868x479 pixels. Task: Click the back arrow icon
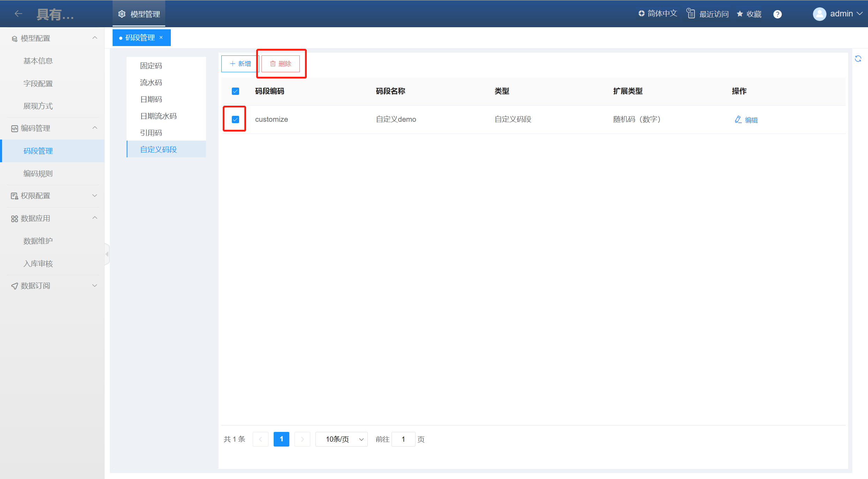click(18, 14)
